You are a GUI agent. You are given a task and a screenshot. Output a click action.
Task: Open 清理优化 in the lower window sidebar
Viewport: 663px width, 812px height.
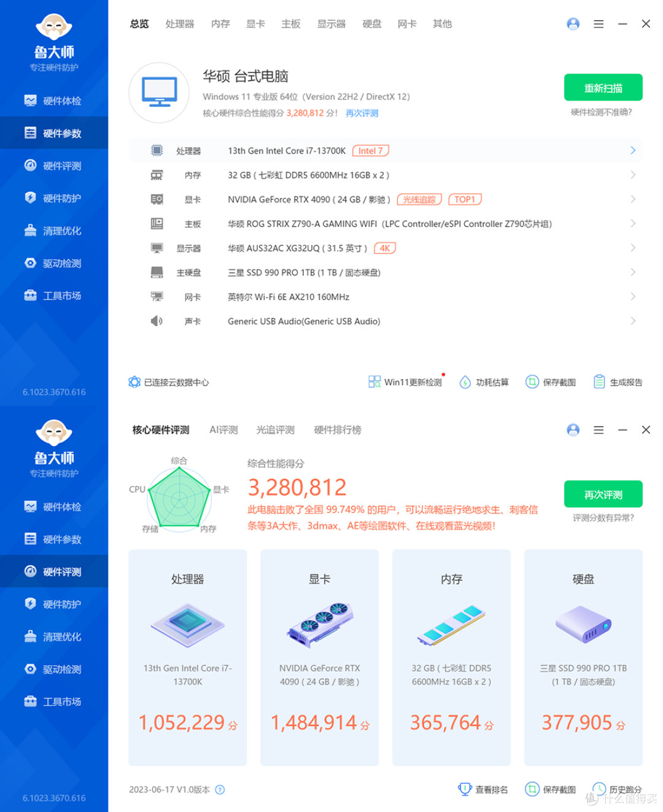click(54, 637)
